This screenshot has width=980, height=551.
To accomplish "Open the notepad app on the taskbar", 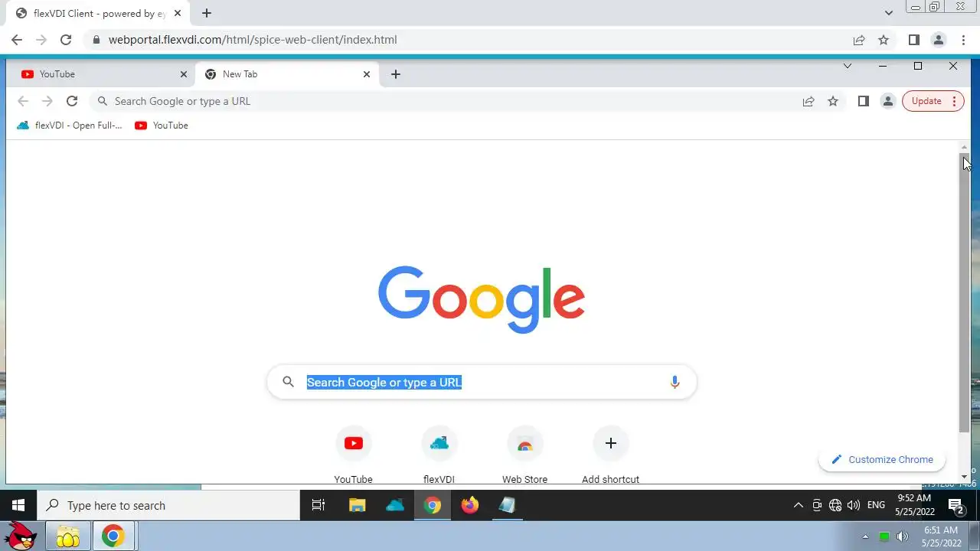I will tap(507, 505).
